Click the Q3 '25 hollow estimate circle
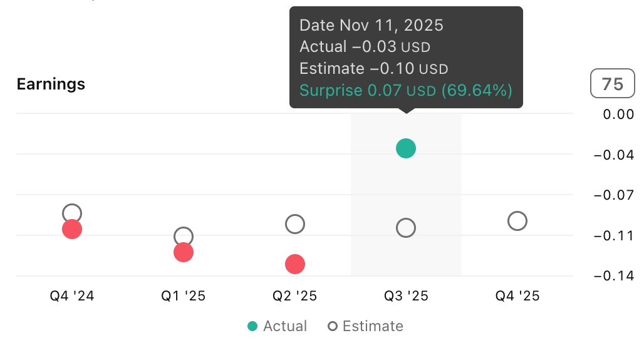The height and width of the screenshot is (343, 644). coord(406,228)
